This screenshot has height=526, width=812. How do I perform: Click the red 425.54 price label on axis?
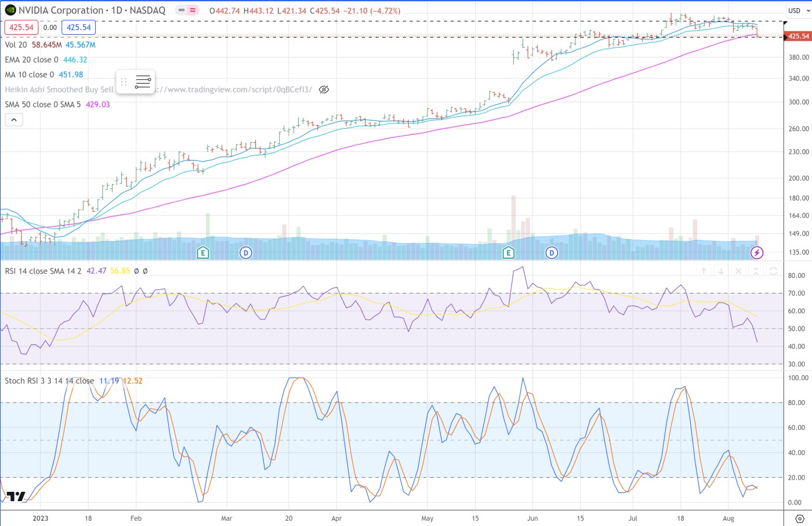798,36
